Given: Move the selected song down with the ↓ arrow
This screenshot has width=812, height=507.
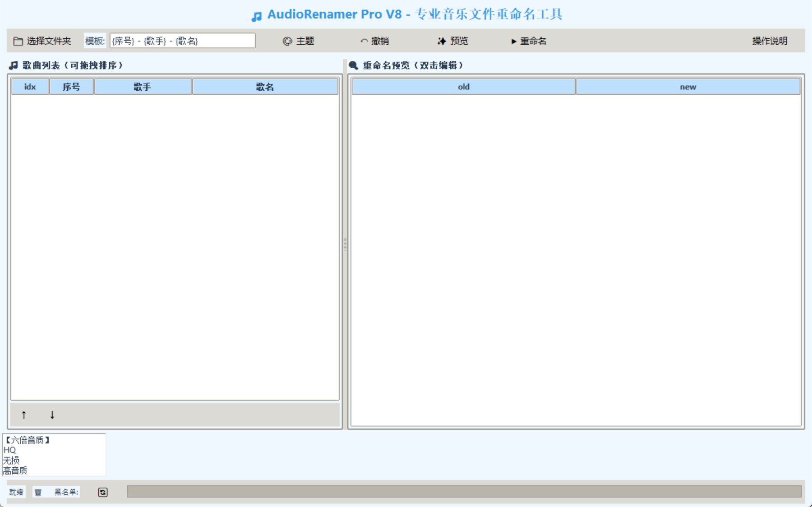Looking at the screenshot, I should tap(53, 415).
